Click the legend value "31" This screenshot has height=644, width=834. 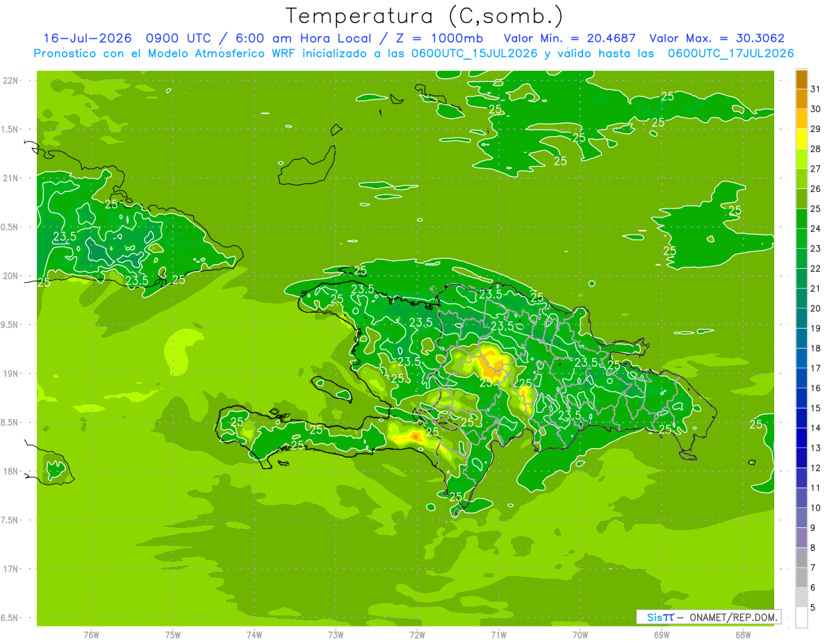(x=815, y=89)
